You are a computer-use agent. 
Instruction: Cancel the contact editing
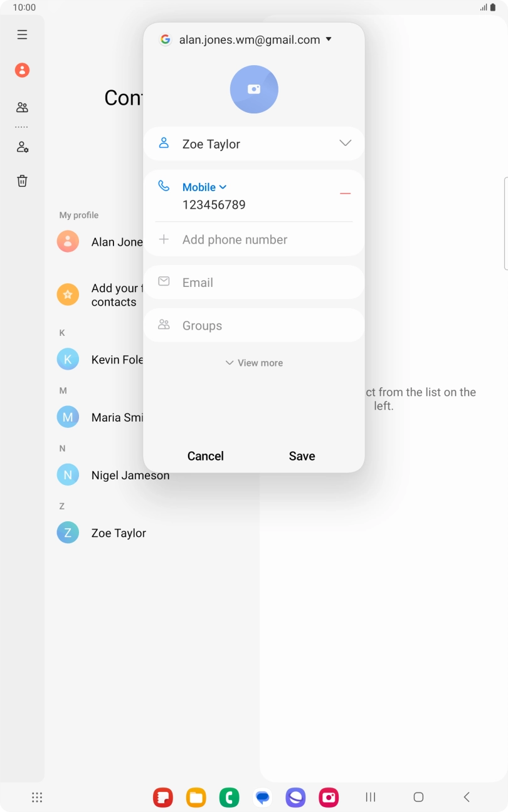pos(206,456)
